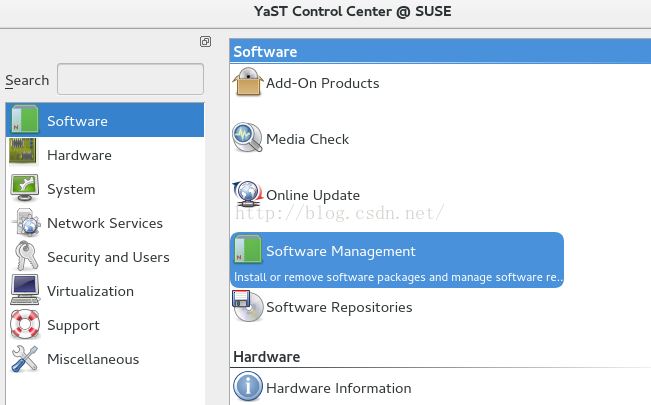Click the Hardware section heading
651x405 pixels.
tap(267, 357)
